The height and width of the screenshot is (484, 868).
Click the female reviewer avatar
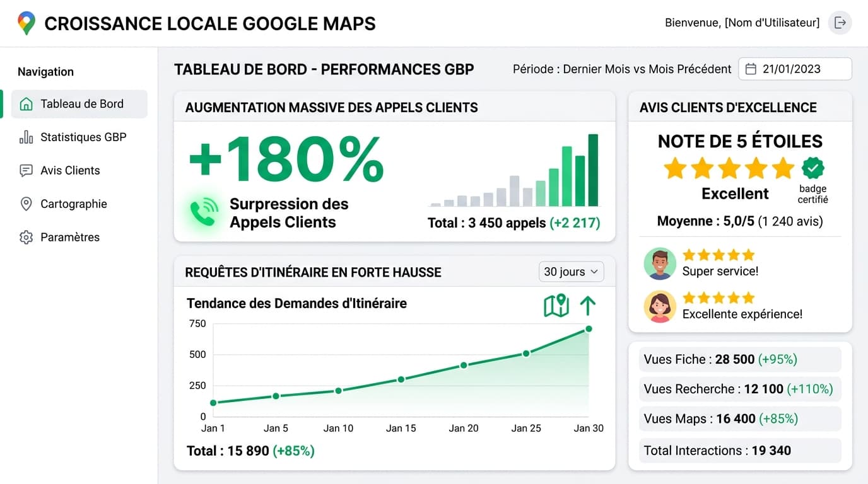[x=660, y=306]
